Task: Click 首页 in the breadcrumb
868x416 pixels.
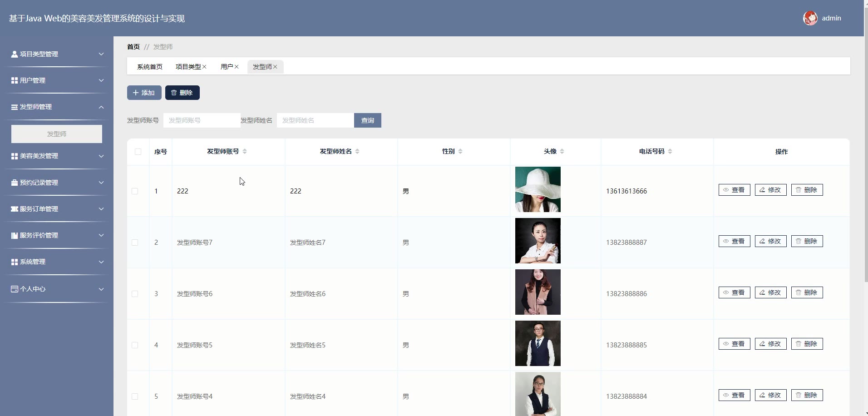Action: coord(133,47)
